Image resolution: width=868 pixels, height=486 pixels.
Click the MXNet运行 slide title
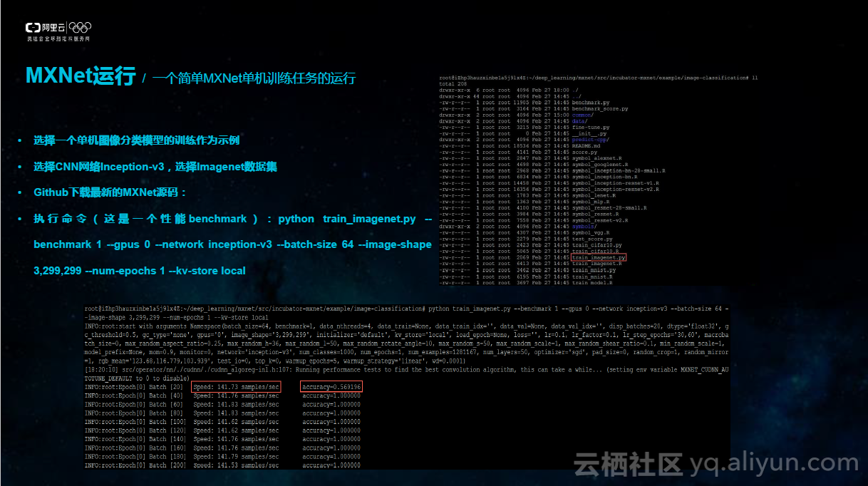[x=81, y=76]
